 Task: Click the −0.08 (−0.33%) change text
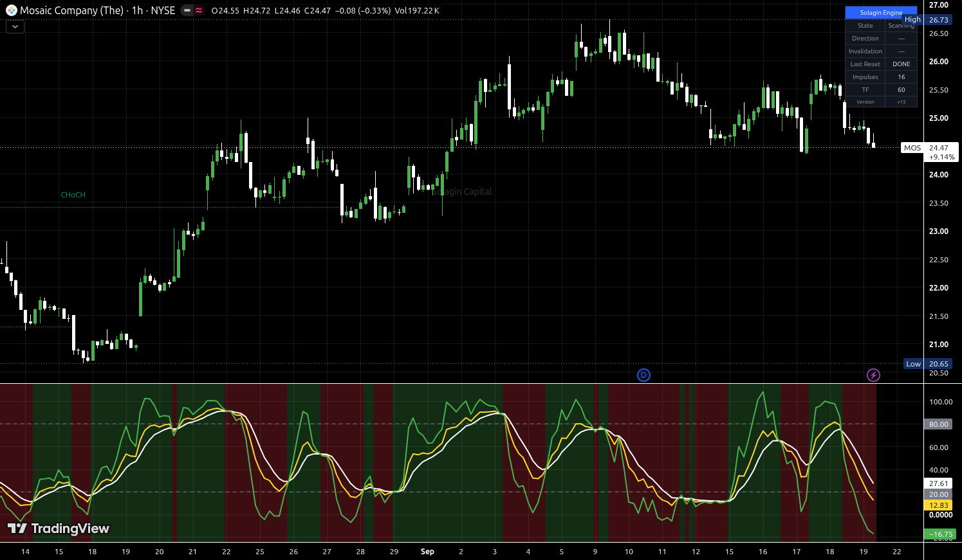[363, 10]
